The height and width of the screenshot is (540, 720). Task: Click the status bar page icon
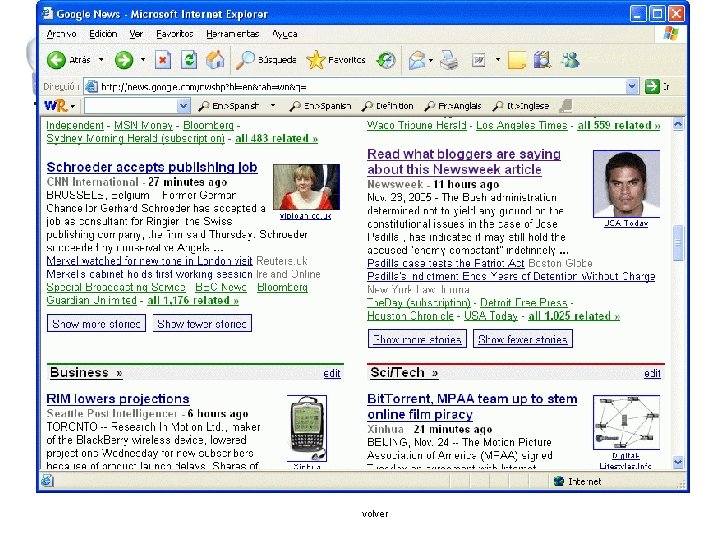click(47, 481)
